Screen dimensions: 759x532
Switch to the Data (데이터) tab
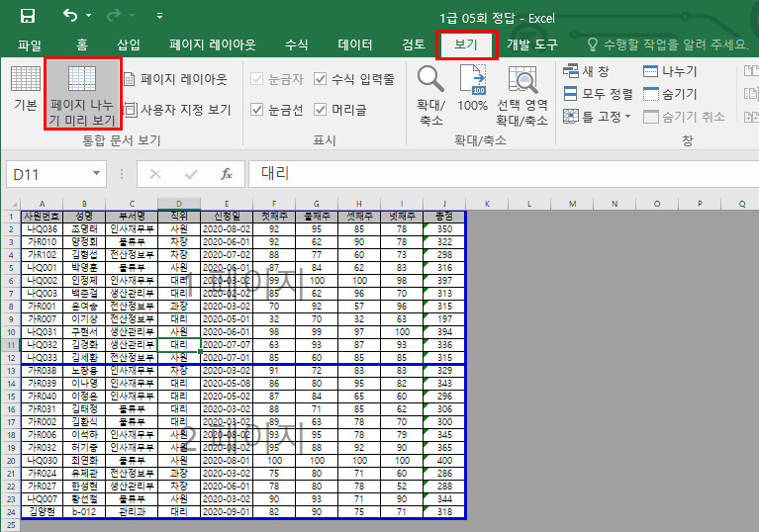(x=355, y=44)
